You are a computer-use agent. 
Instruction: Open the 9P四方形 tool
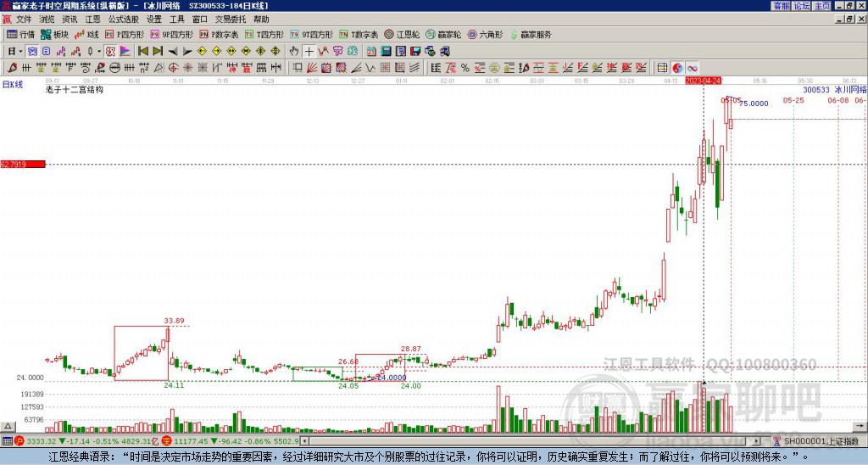(x=171, y=34)
